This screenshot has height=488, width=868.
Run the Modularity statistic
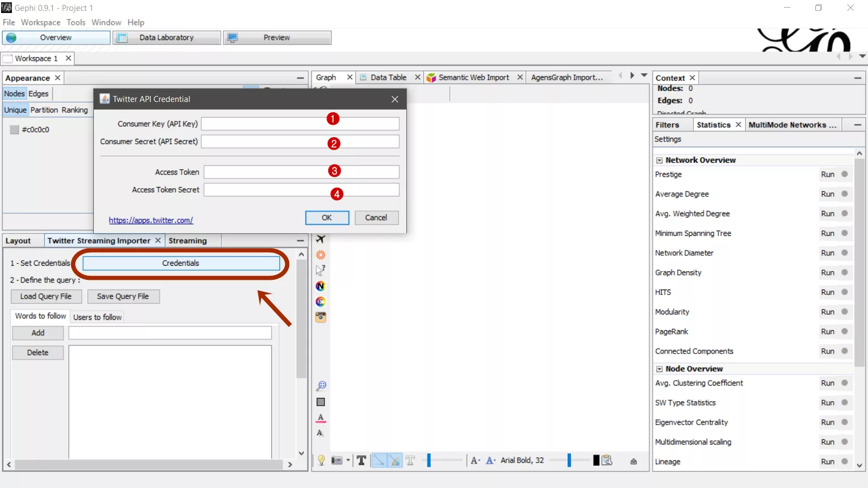click(x=827, y=312)
